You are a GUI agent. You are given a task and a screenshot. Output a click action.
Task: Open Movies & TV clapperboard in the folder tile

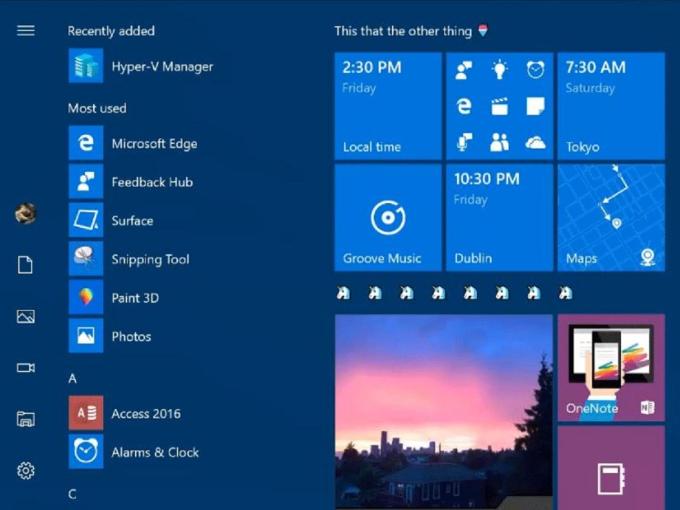[x=500, y=106]
